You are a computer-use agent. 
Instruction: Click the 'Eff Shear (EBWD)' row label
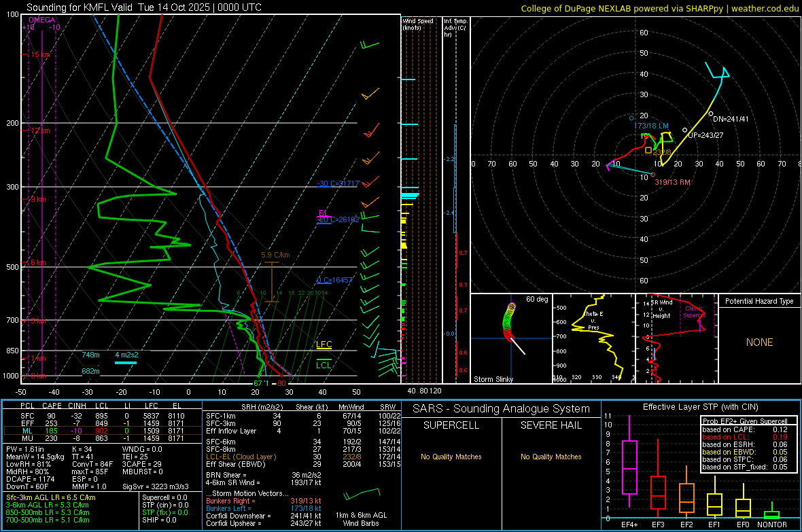pyautogui.click(x=236, y=464)
